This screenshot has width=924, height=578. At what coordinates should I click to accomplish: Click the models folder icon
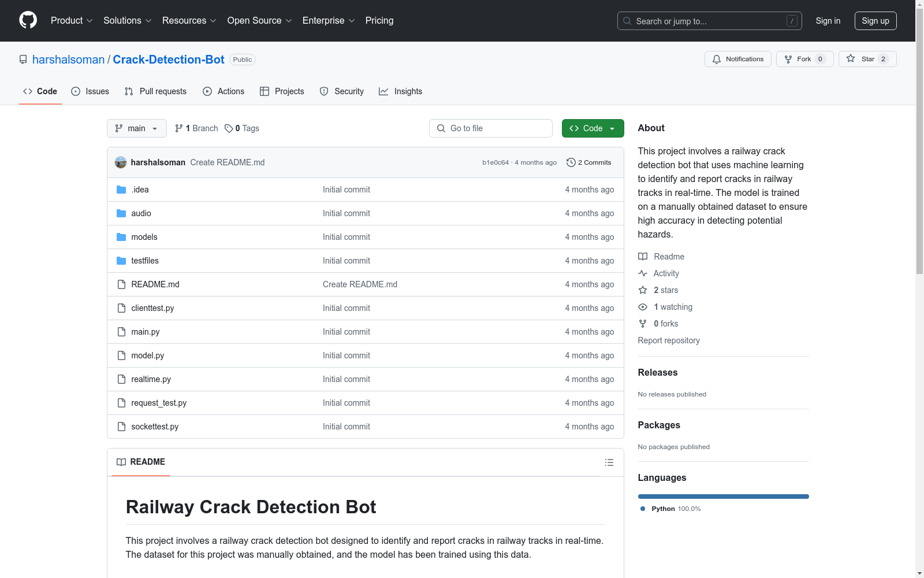pyautogui.click(x=121, y=237)
